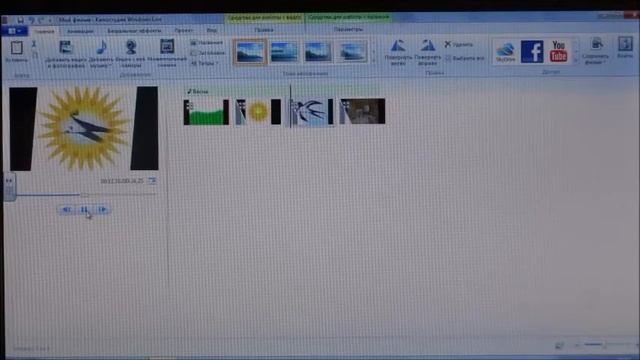Select the yellow sun clip on storyboard
Image resolution: width=640 pixels, height=360 pixels.
coord(258,112)
